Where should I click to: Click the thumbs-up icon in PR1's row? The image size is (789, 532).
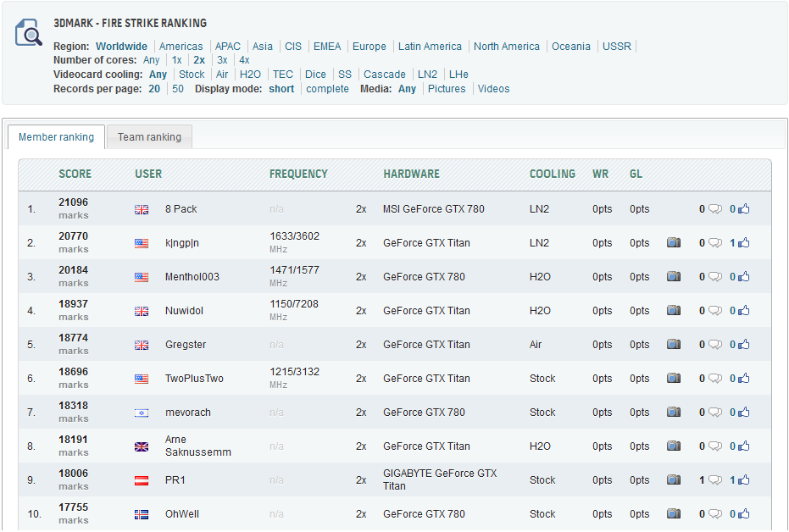(x=743, y=480)
